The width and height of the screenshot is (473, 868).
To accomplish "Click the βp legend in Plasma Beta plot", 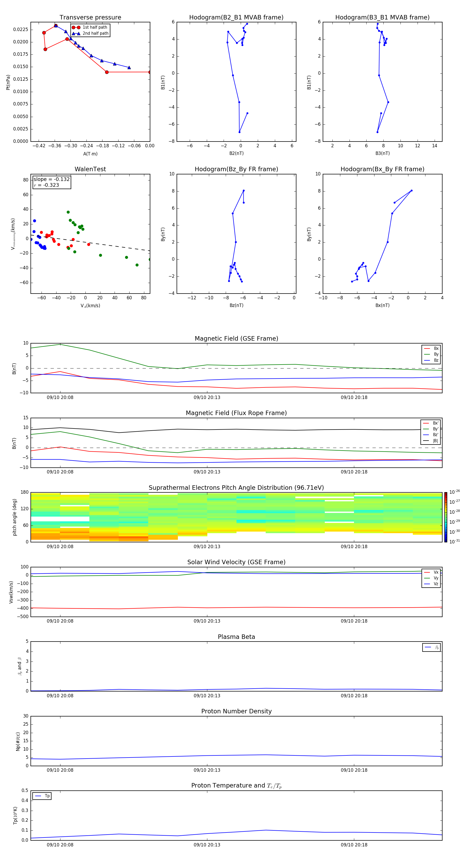I will point(431,647).
